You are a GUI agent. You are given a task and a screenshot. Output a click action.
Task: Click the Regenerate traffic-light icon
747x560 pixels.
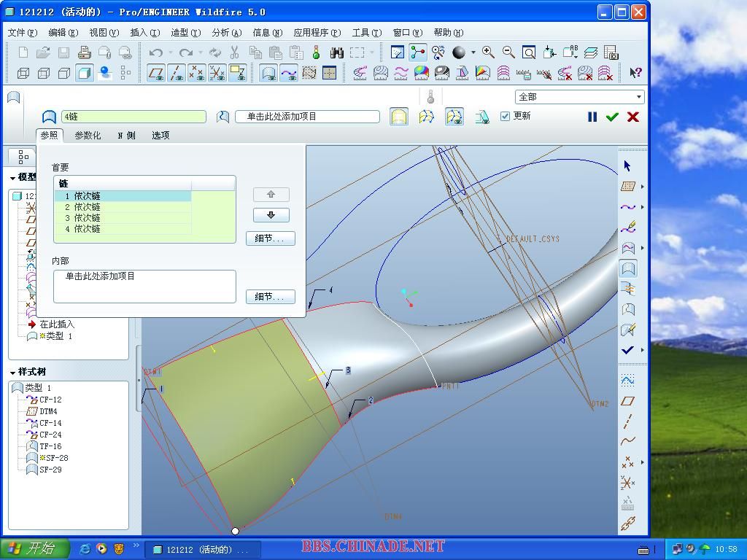(x=316, y=52)
